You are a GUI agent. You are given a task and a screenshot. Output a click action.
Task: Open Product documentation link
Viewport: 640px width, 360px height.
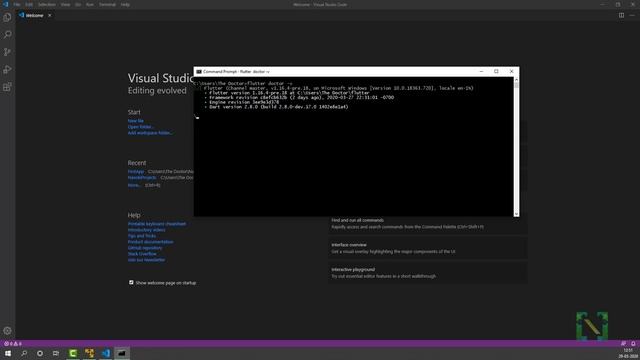point(150,242)
